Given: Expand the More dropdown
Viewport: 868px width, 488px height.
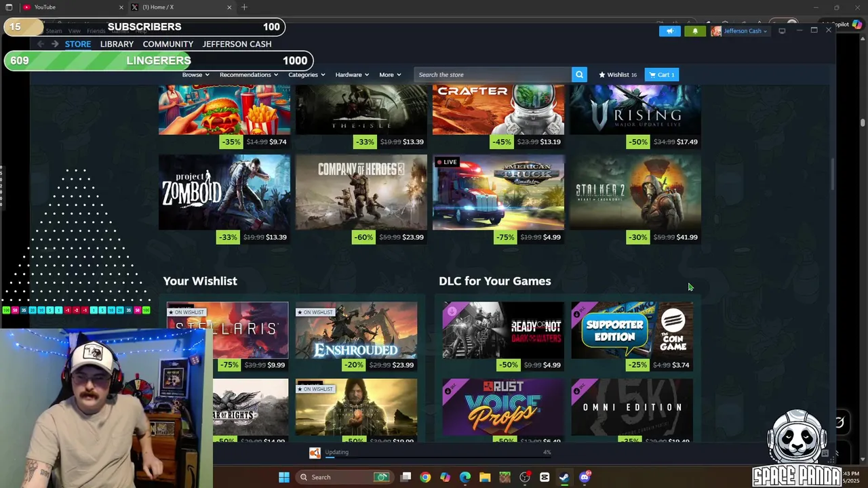Looking at the screenshot, I should (x=390, y=75).
